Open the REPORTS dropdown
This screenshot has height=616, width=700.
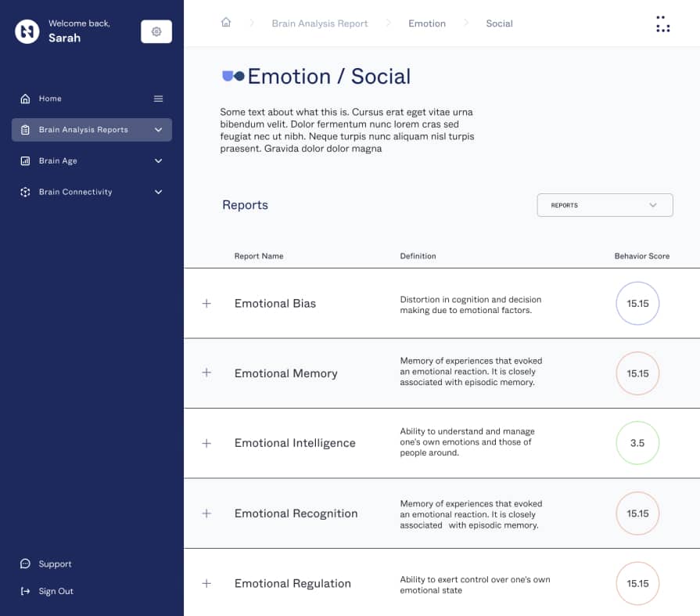click(605, 205)
